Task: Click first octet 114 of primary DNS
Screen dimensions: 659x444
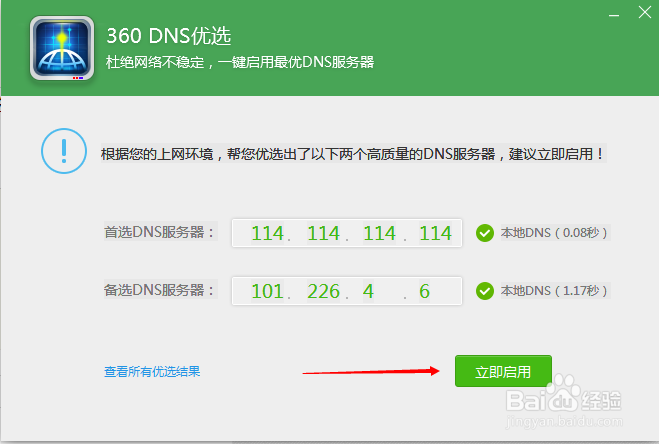Action: (268, 233)
